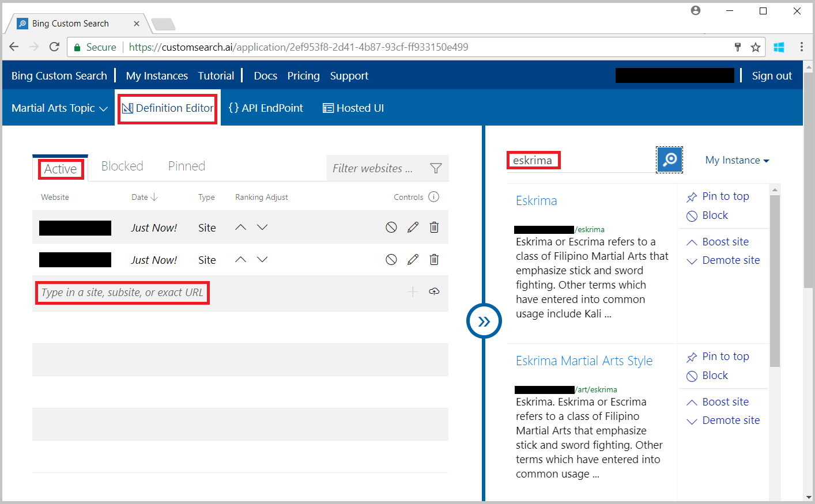The width and height of the screenshot is (815, 504).
Task: Open the Tutorial page
Action: (x=216, y=76)
